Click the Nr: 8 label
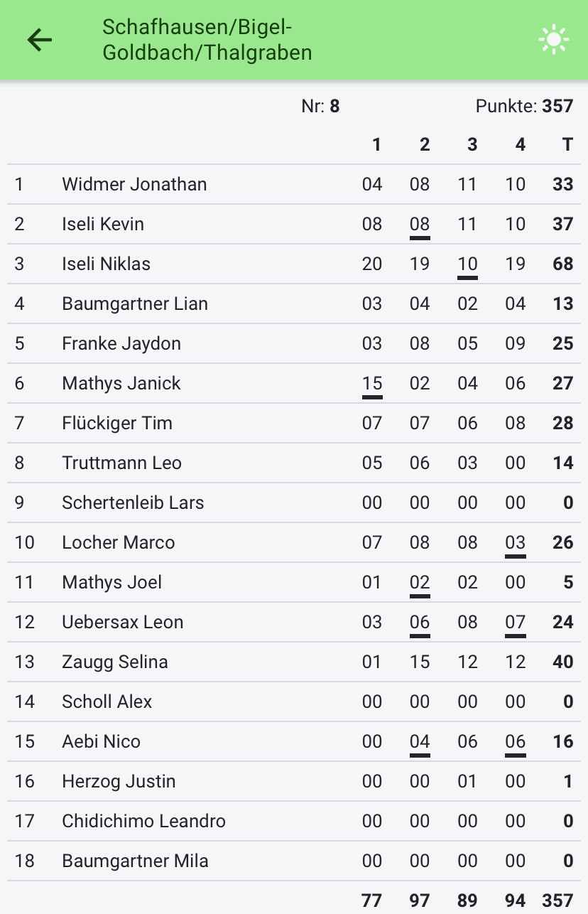Image resolution: width=588 pixels, height=914 pixels. coord(320,106)
